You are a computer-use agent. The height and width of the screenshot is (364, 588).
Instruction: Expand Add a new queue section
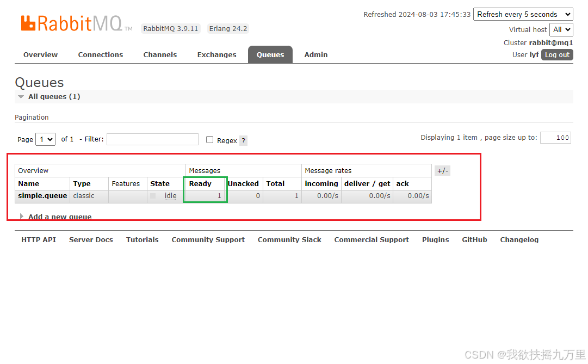pos(56,217)
